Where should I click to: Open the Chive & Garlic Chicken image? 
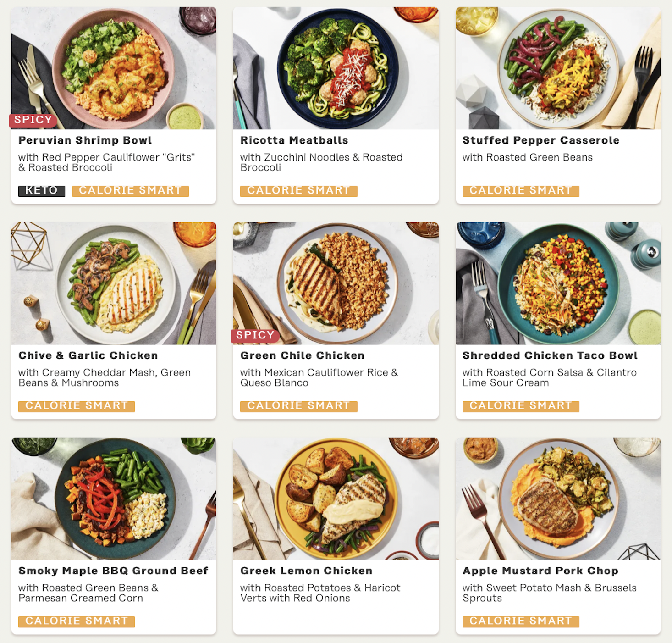[x=114, y=283]
